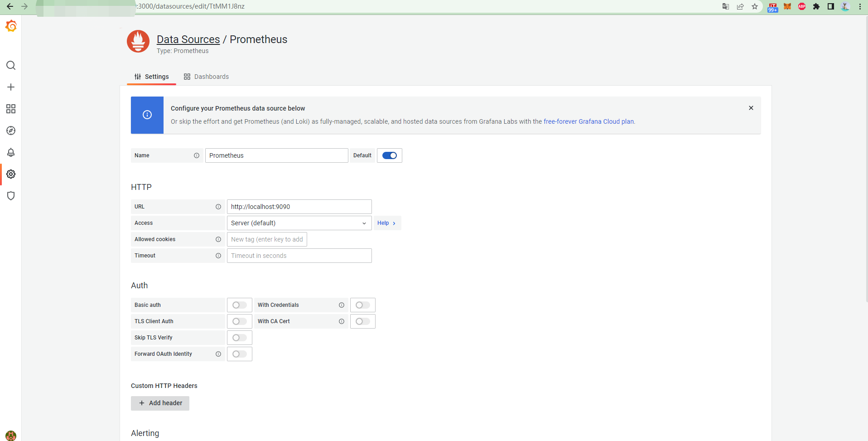Open the Configuration gear icon
This screenshot has width=868, height=441.
pyautogui.click(x=11, y=174)
